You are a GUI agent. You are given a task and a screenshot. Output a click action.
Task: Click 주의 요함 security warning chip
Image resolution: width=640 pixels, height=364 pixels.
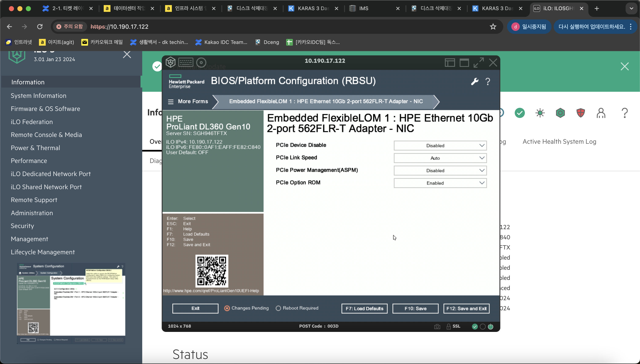(x=69, y=26)
